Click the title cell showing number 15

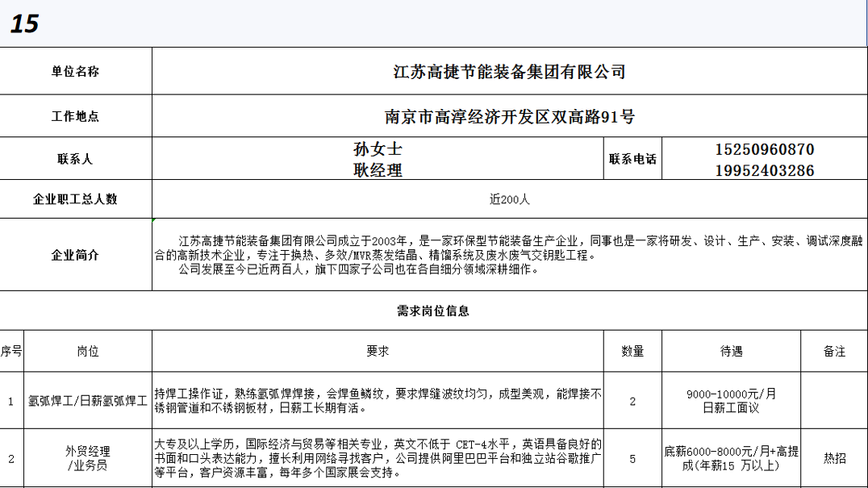[25, 24]
